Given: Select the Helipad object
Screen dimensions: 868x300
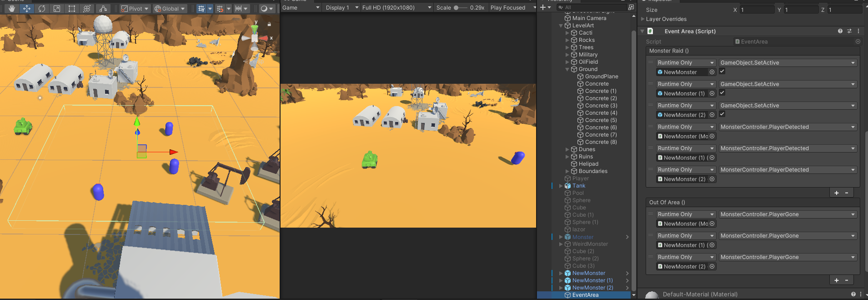Looking at the screenshot, I should 588,164.
